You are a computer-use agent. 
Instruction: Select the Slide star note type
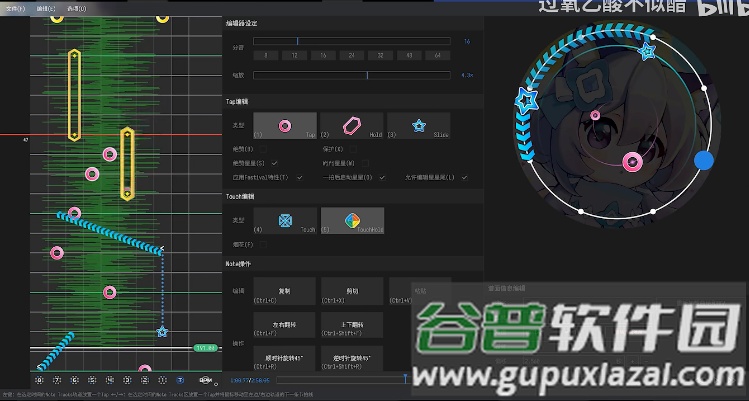[x=419, y=126]
